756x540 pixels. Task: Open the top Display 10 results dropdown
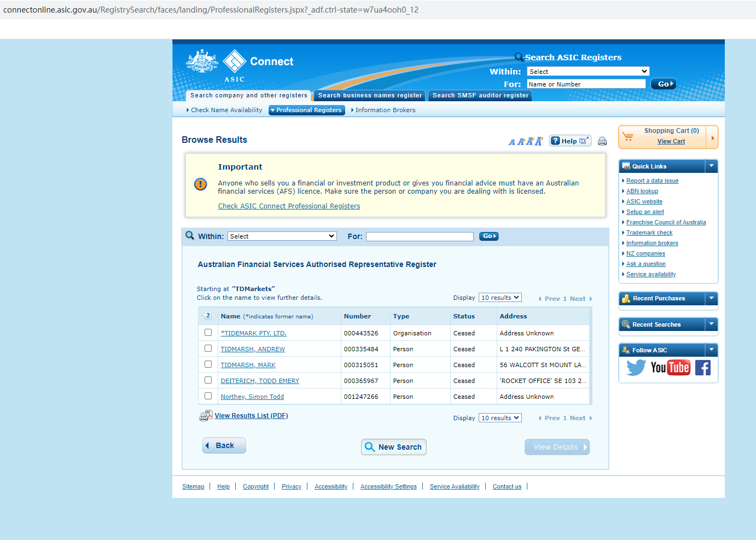coord(500,298)
